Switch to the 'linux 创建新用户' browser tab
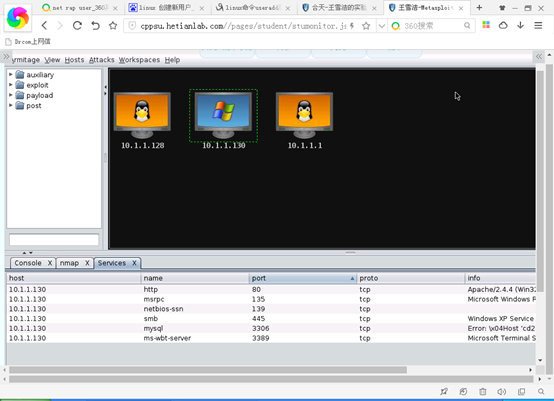 click(166, 7)
